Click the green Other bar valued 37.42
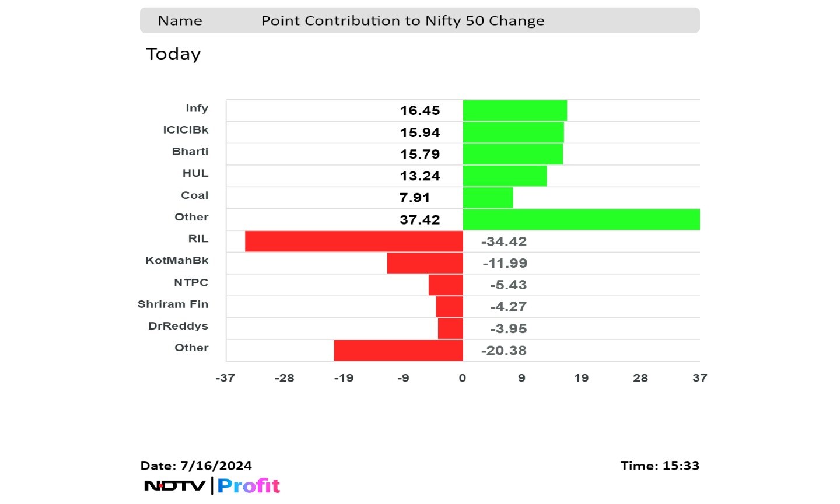Image resolution: width=840 pixels, height=504 pixels. [x=581, y=219]
